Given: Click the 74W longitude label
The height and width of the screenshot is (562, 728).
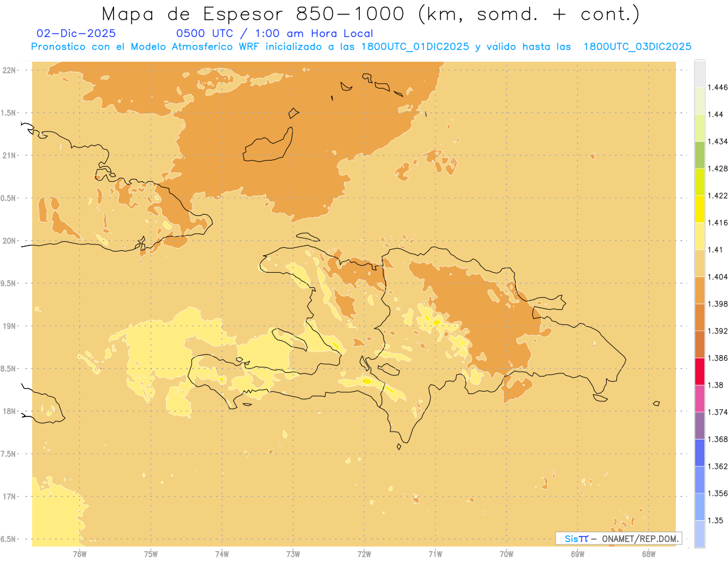Looking at the screenshot, I should tap(222, 554).
